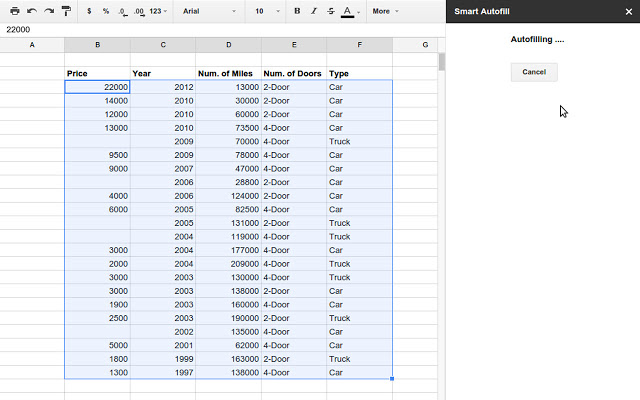Screen dimensions: 640x400
Task: Click the Year cell containing 1997
Action: (163, 373)
